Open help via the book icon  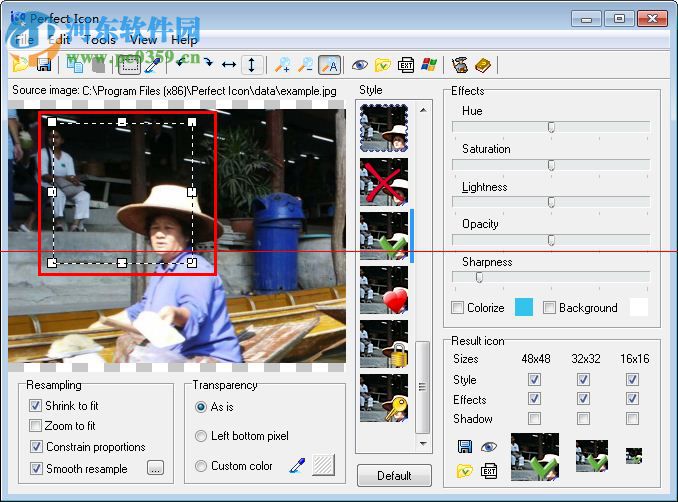click(x=483, y=65)
